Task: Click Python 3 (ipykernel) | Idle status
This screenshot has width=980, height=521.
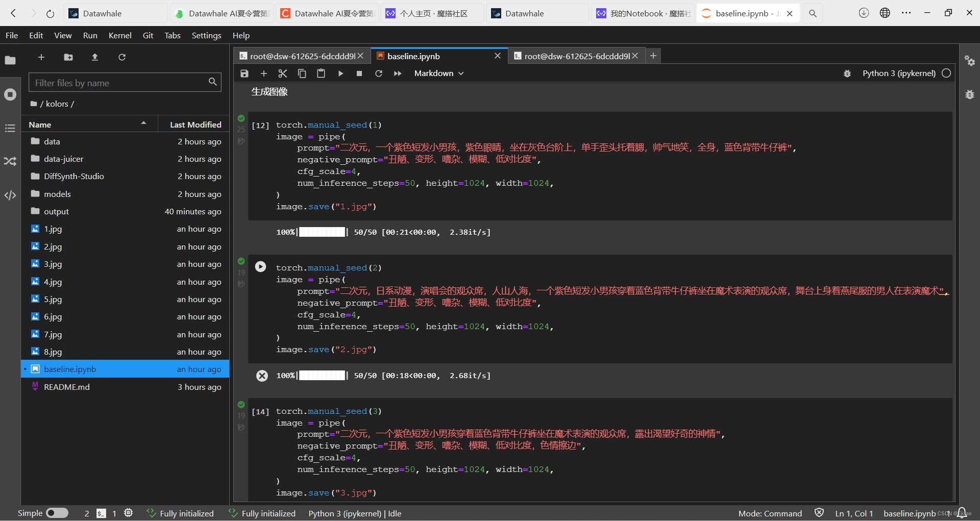Action: 355,513
